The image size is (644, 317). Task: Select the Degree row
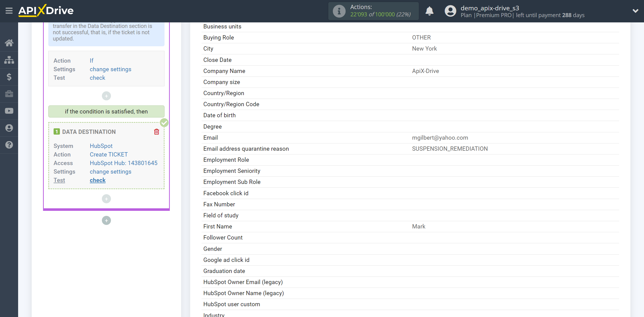click(410, 127)
